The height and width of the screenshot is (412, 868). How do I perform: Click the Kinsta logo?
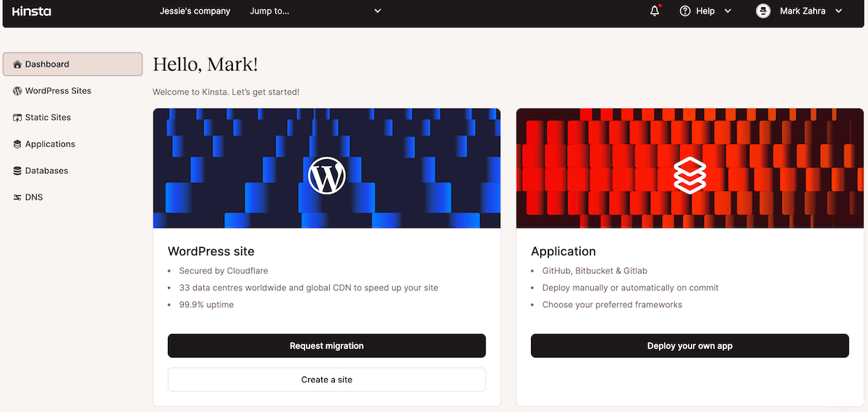(x=32, y=11)
